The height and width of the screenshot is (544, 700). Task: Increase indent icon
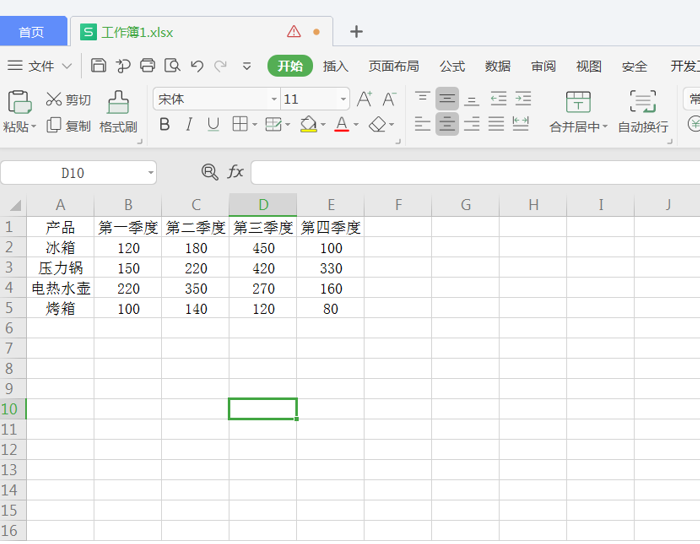(523, 98)
